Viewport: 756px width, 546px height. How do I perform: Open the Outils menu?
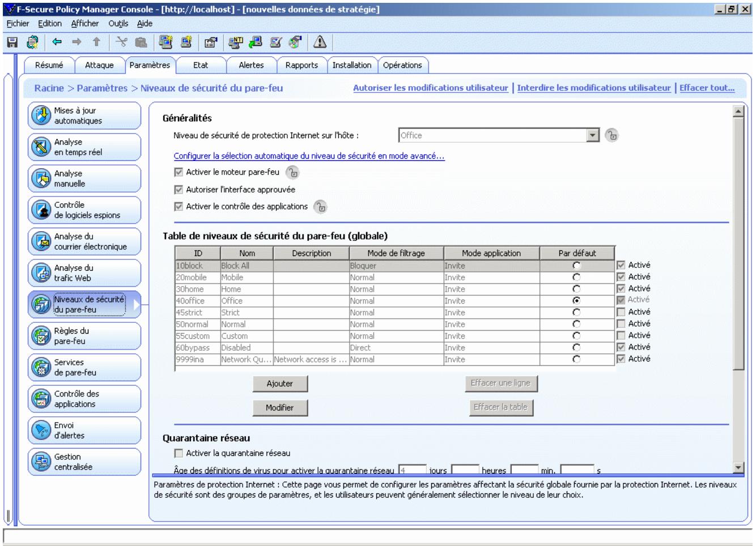click(x=118, y=23)
